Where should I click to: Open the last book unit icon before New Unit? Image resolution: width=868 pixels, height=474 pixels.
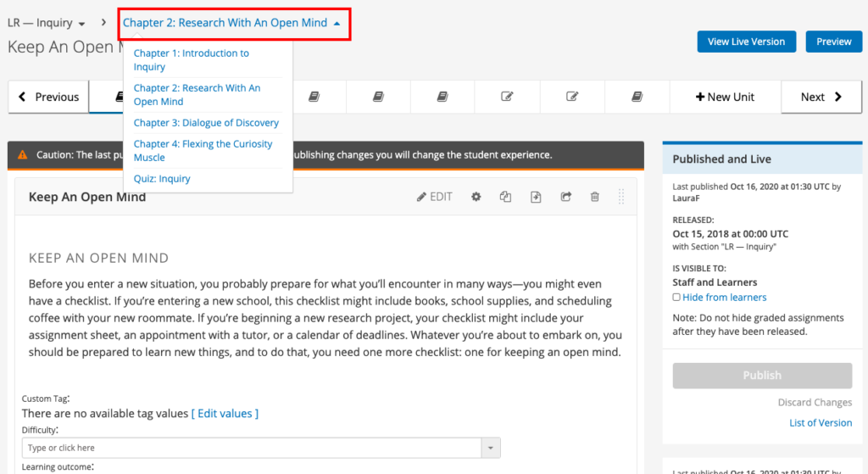[637, 97]
